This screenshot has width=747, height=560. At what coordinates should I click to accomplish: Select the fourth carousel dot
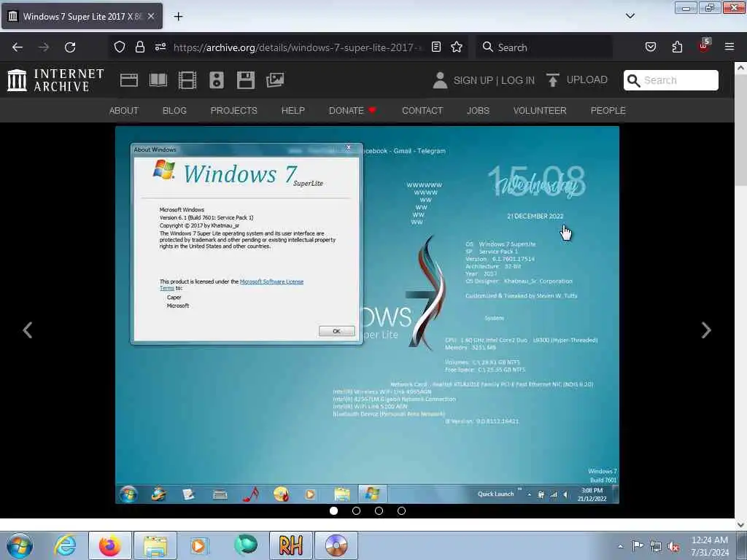click(x=402, y=510)
